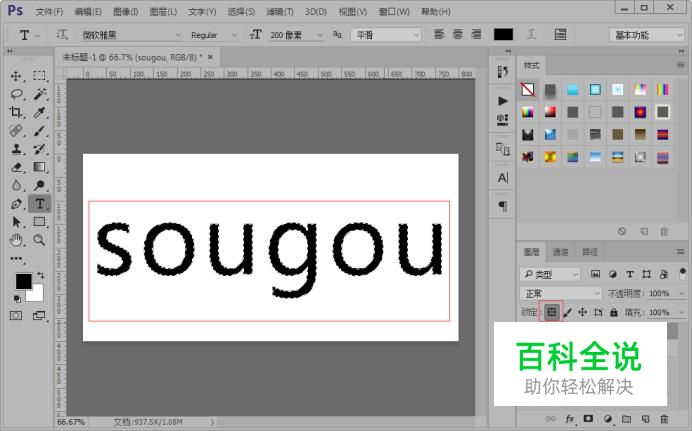Image resolution: width=692 pixels, height=431 pixels.
Task: Click the warp text icon
Action: (x=531, y=34)
